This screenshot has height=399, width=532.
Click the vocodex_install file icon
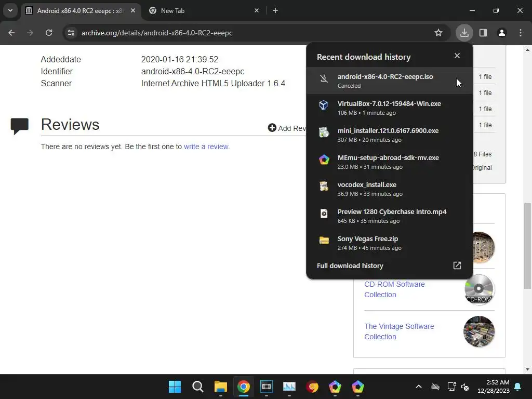tap(324, 187)
